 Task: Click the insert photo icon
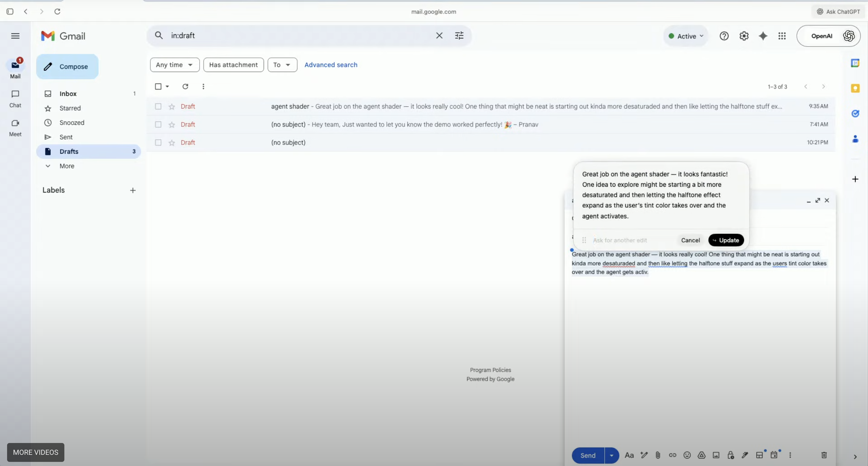[716, 455]
